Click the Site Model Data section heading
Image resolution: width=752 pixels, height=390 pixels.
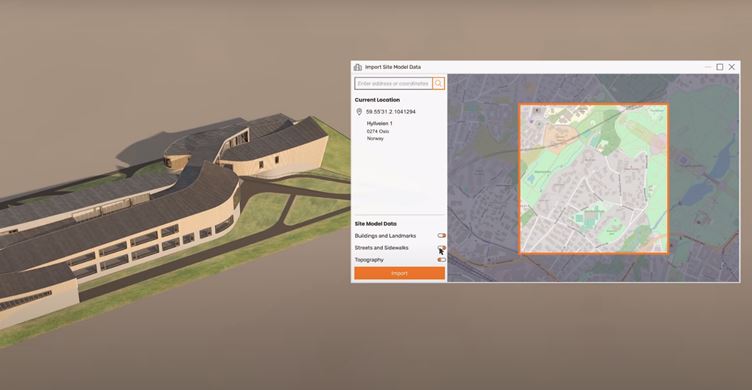[376, 224]
